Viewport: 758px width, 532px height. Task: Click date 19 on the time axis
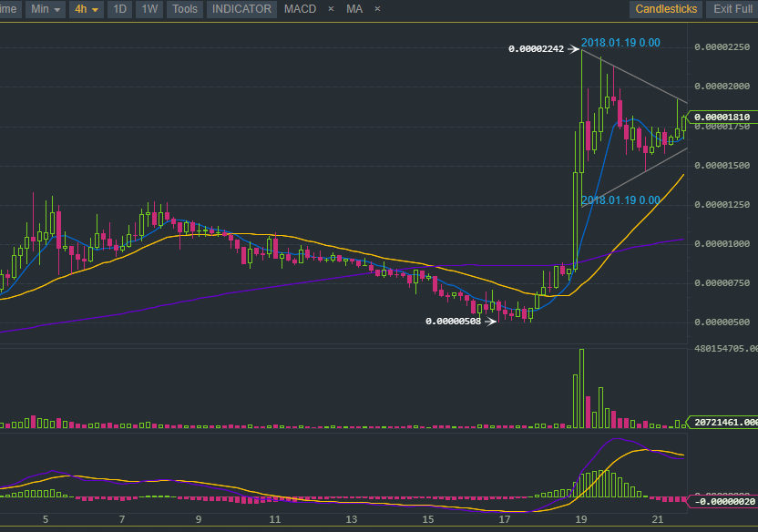pos(581,519)
